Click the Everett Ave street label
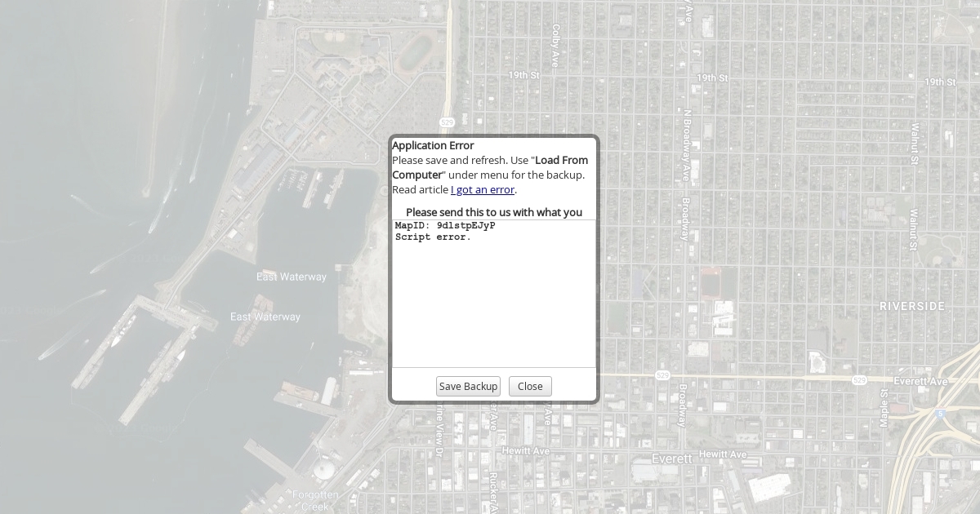Screen dimensions: 980x514 [x=920, y=381]
